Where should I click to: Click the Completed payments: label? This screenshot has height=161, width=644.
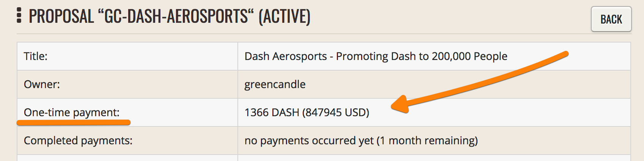(x=78, y=140)
